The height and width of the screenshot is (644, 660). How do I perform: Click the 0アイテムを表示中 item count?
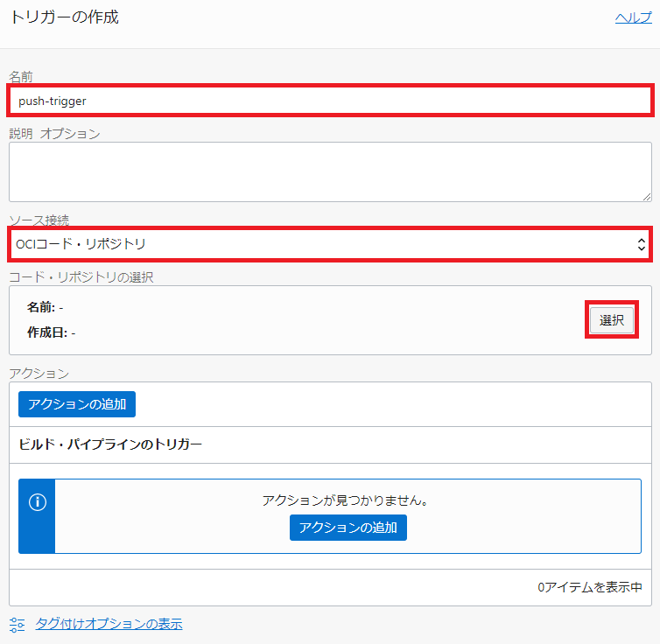[590, 587]
